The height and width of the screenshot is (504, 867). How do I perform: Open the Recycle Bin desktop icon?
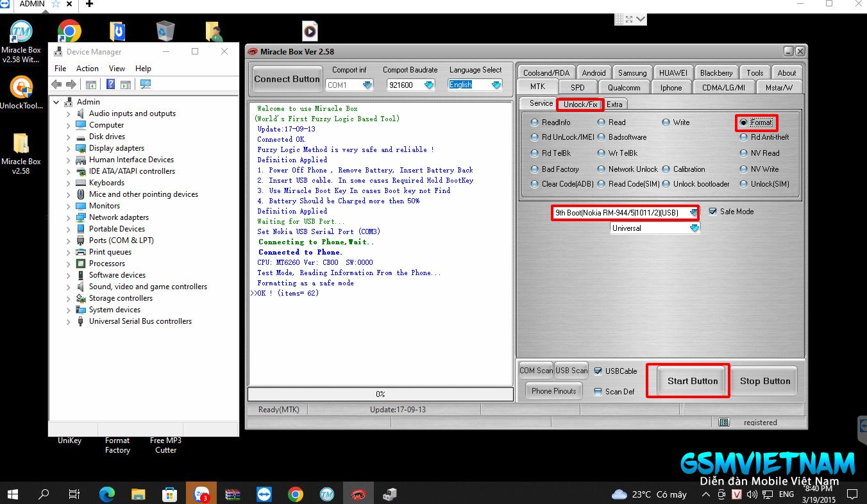point(165,31)
